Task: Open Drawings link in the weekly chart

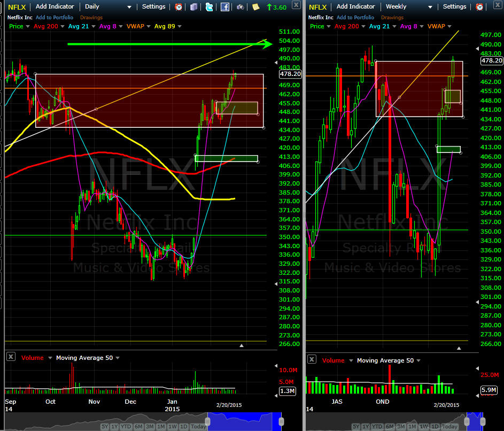Action: pos(392,17)
